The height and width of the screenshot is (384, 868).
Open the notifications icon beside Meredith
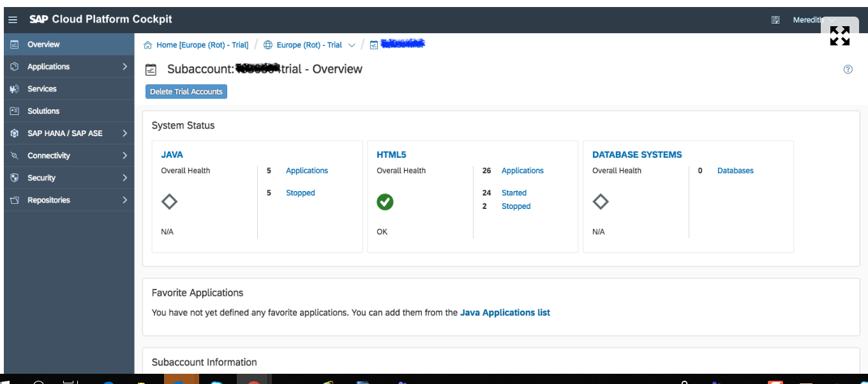775,20
